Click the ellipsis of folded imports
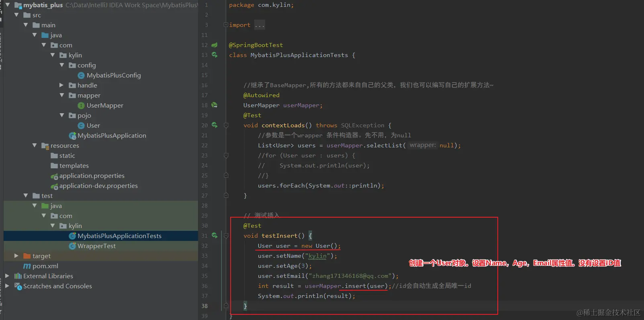This screenshot has height=320, width=644. (260, 25)
